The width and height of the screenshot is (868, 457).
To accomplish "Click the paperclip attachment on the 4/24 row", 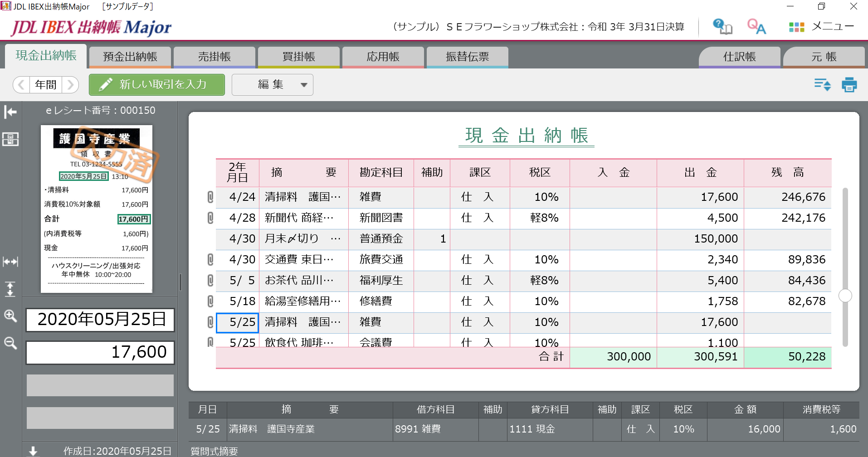I will click(210, 197).
